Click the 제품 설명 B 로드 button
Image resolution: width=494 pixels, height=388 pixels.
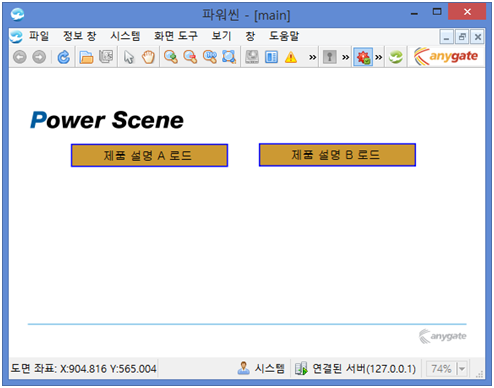pyautogui.click(x=337, y=155)
